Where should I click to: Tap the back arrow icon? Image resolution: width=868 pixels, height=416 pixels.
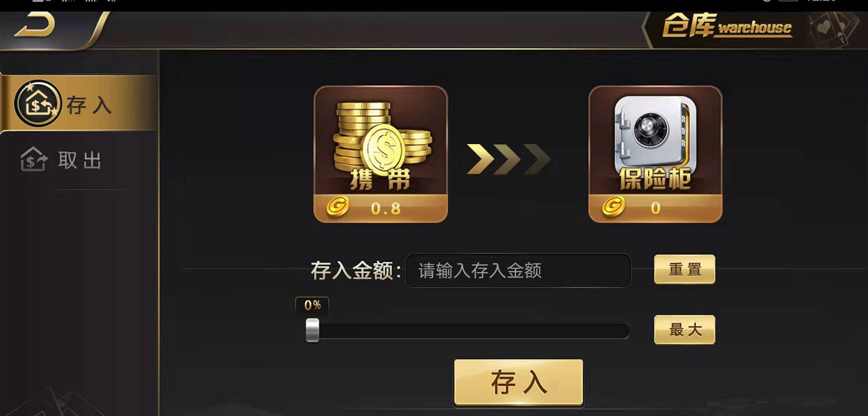(x=35, y=25)
